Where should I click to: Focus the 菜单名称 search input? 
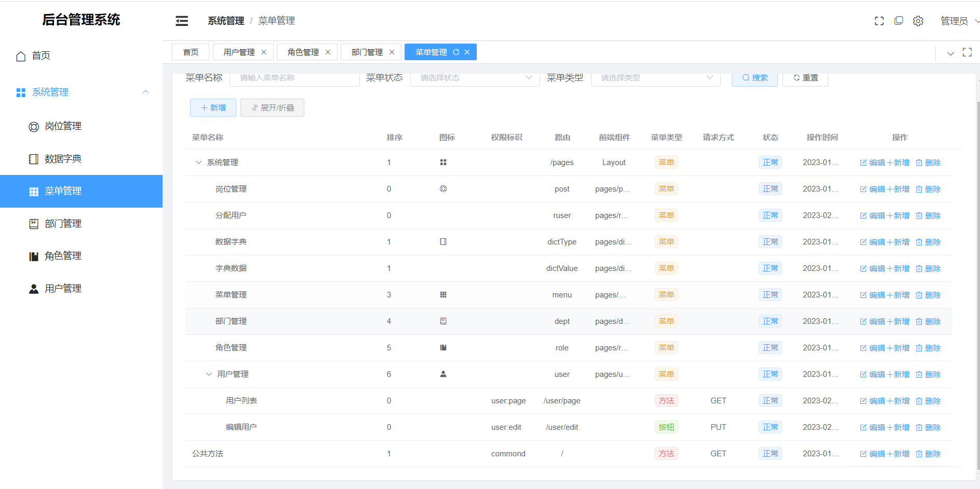coord(299,78)
